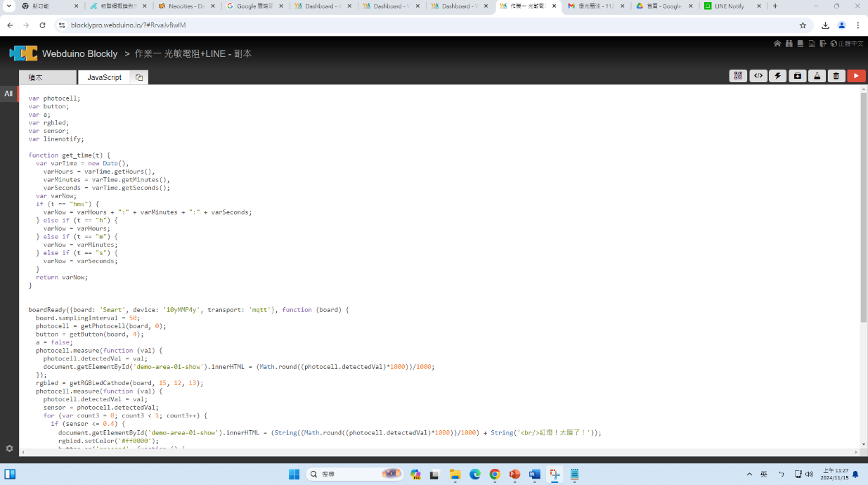
Task: Click the home icon in header
Action: point(777,44)
